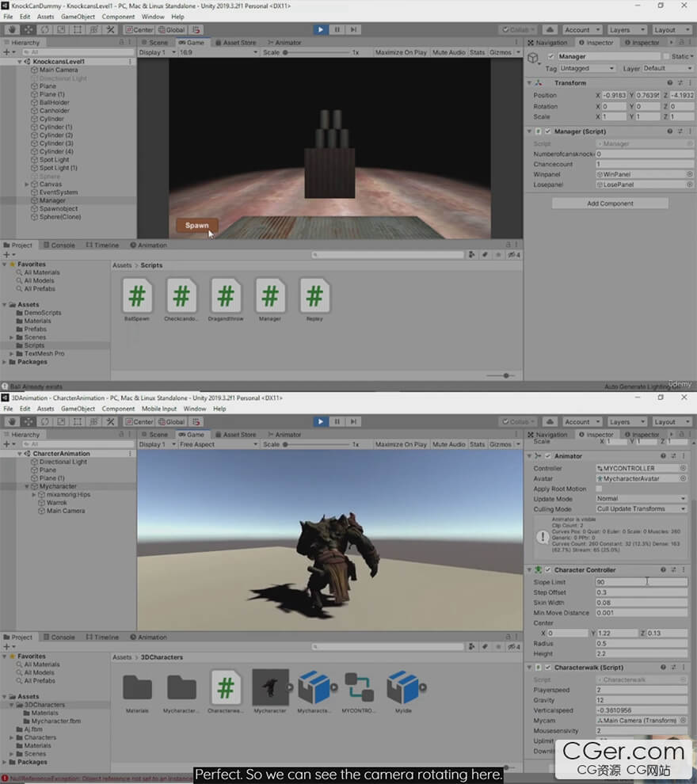The width and height of the screenshot is (697, 784).
Task: Select the Manager script asset in Project panel
Action: tap(270, 299)
